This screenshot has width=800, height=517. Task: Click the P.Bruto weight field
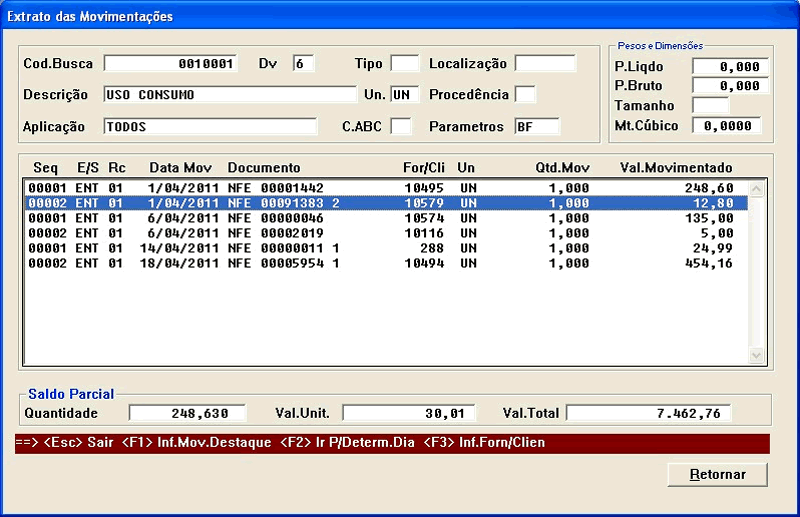tap(730, 86)
